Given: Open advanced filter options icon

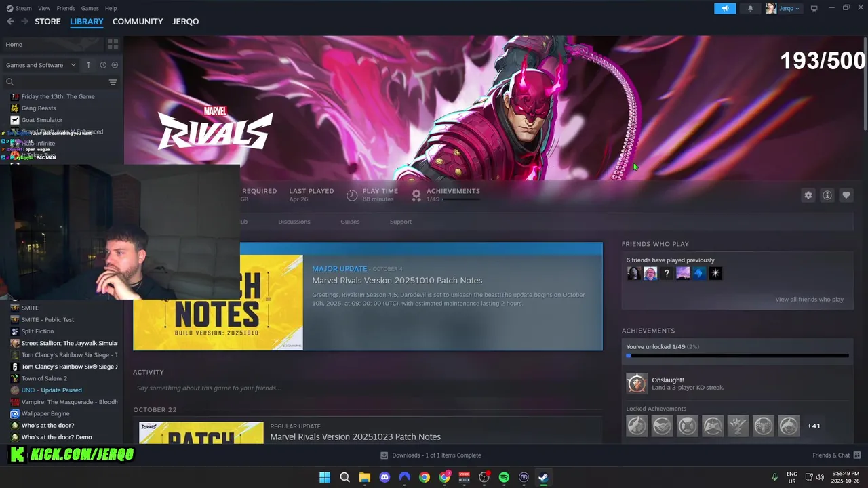Looking at the screenshot, I should pyautogui.click(x=113, y=82).
